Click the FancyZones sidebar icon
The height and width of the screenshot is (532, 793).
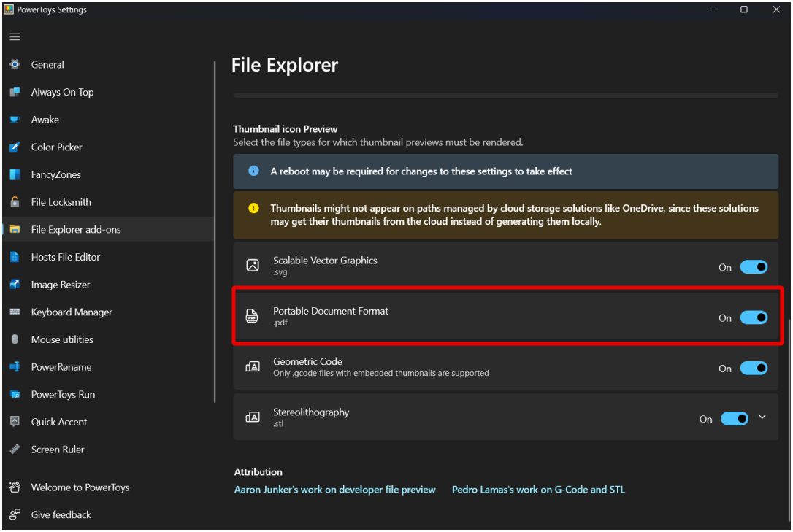pos(15,175)
